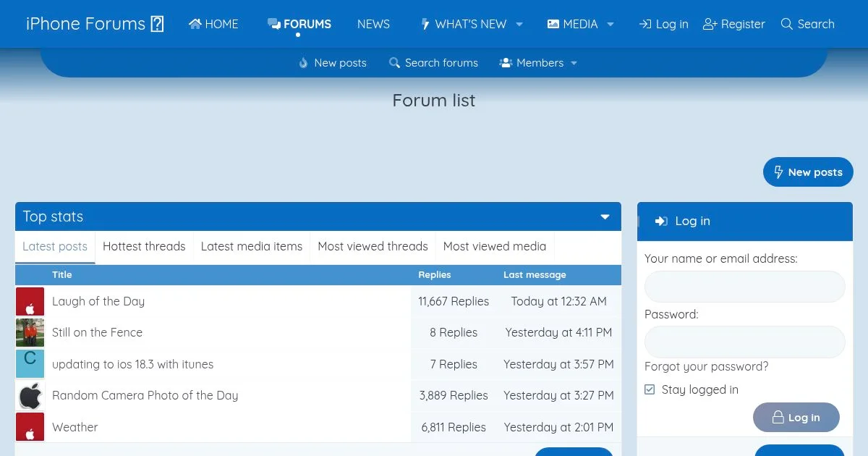The width and height of the screenshot is (868, 456).
Task: Click 8 Replies cell
Action: [454, 332]
